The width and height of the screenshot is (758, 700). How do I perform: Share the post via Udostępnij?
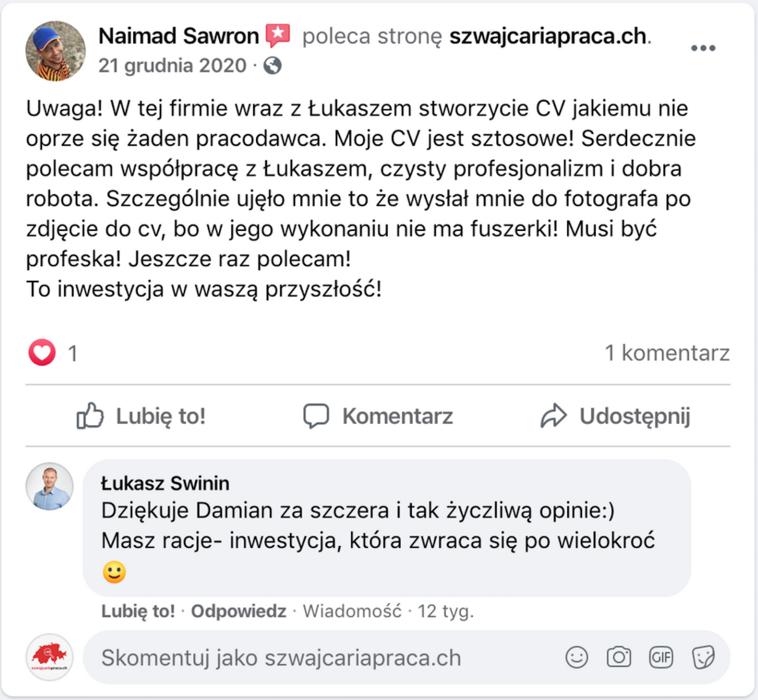(615, 416)
